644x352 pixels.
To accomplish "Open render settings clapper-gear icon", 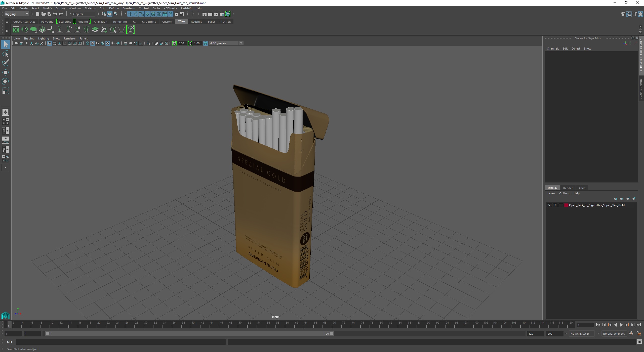I will coord(222,14).
